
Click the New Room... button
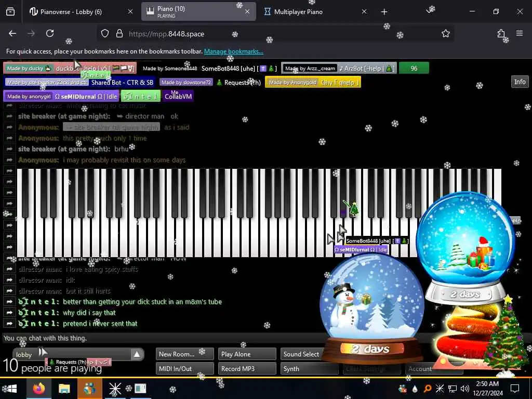pos(185,354)
